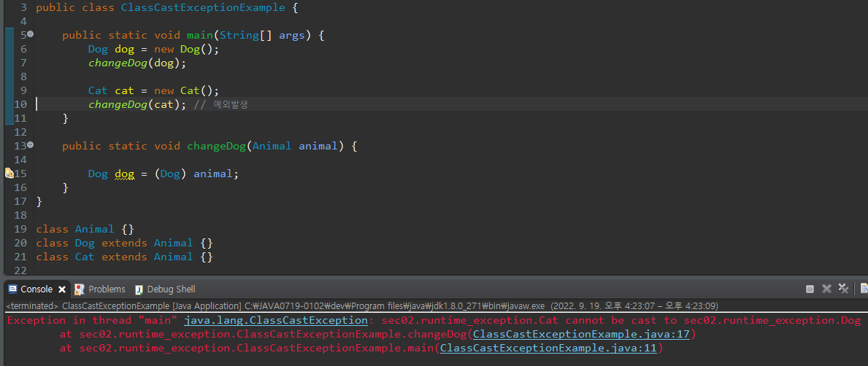
Task: Click 'new Dog();' on line 6
Action: (x=187, y=50)
